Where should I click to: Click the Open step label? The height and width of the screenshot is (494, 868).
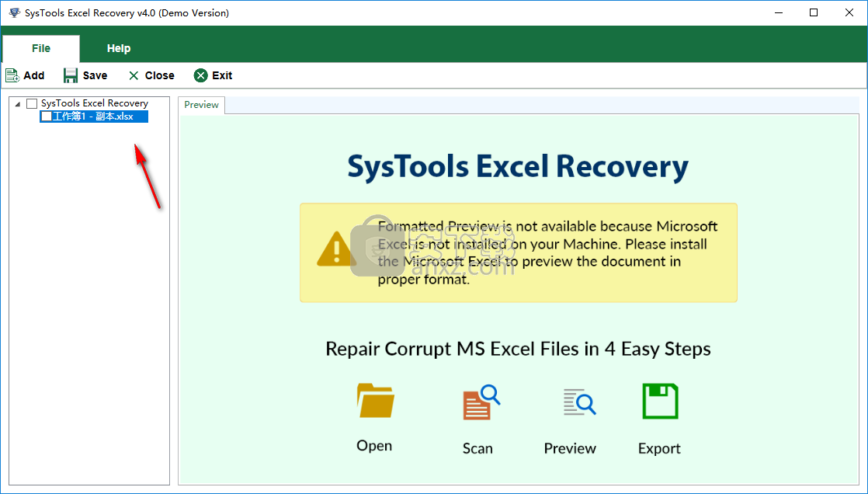coord(374,445)
